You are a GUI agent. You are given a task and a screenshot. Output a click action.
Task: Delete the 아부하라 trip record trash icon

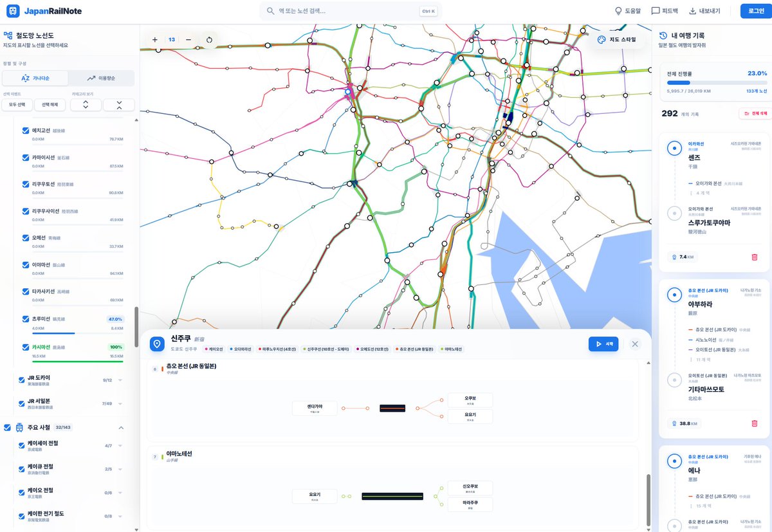click(754, 423)
